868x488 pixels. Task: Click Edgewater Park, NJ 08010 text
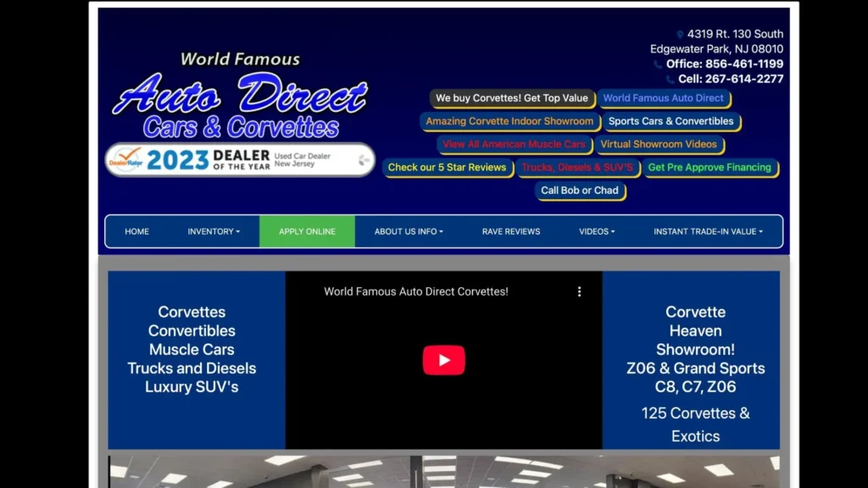click(x=717, y=49)
